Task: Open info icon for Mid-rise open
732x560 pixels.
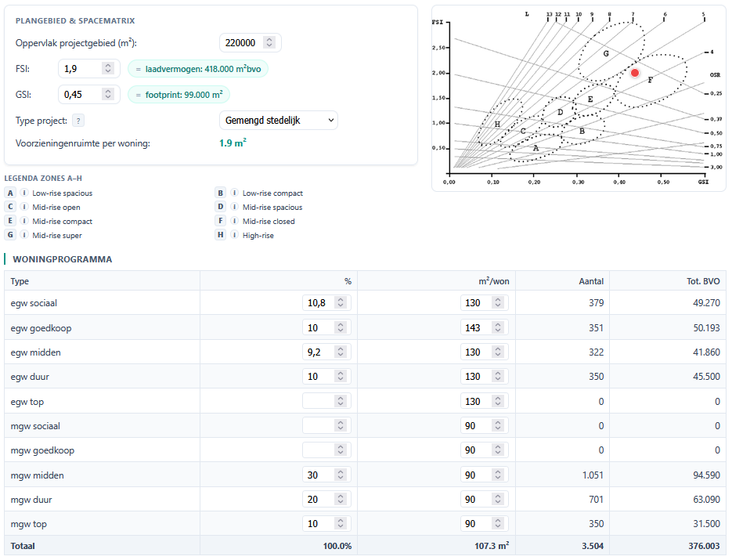Action: pos(23,208)
